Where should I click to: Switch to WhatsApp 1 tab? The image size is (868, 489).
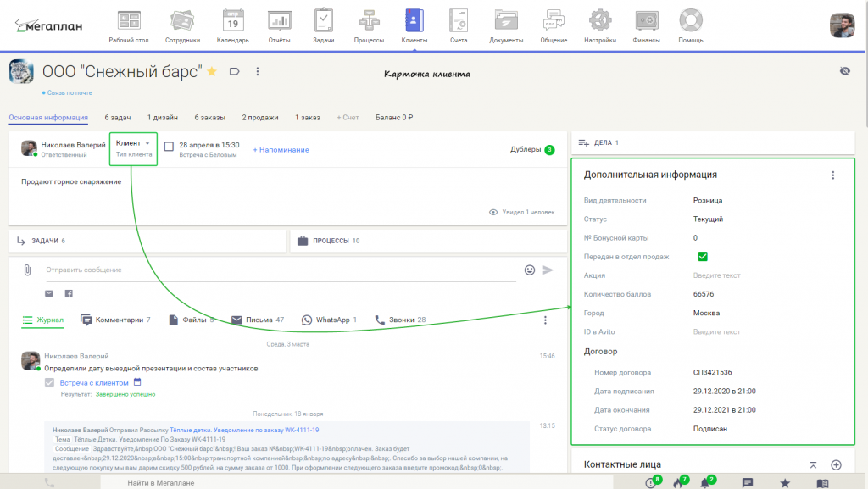[x=329, y=320]
